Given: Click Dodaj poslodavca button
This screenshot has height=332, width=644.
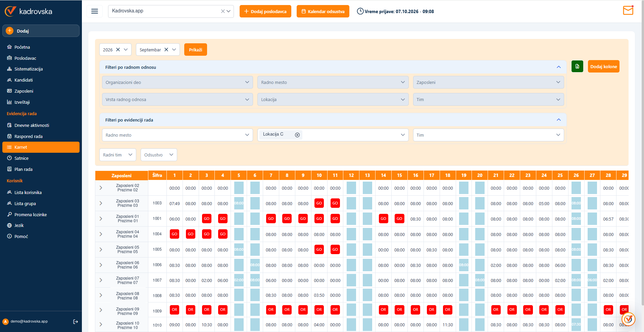Looking at the screenshot, I should [x=265, y=11].
